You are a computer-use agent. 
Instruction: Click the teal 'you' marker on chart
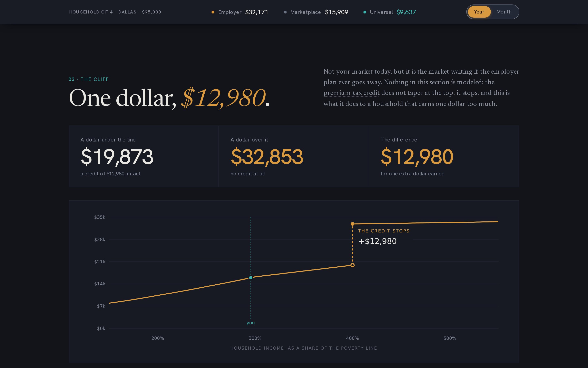(x=251, y=278)
